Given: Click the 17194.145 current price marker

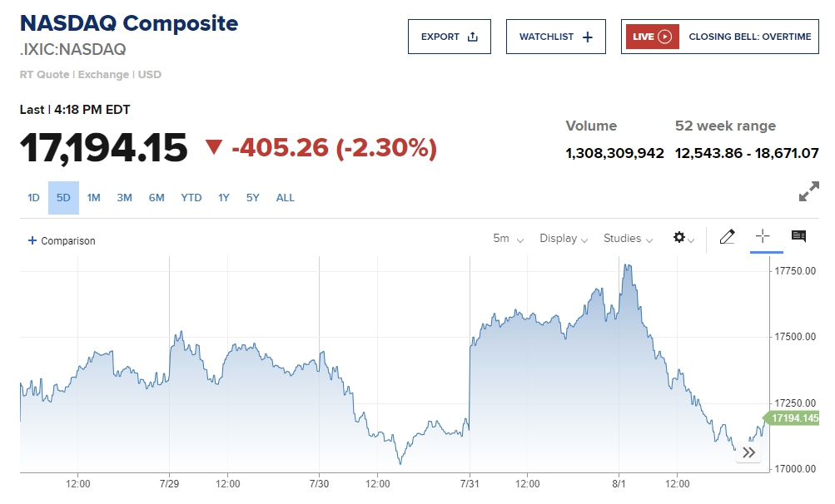Looking at the screenshot, I should [x=795, y=418].
